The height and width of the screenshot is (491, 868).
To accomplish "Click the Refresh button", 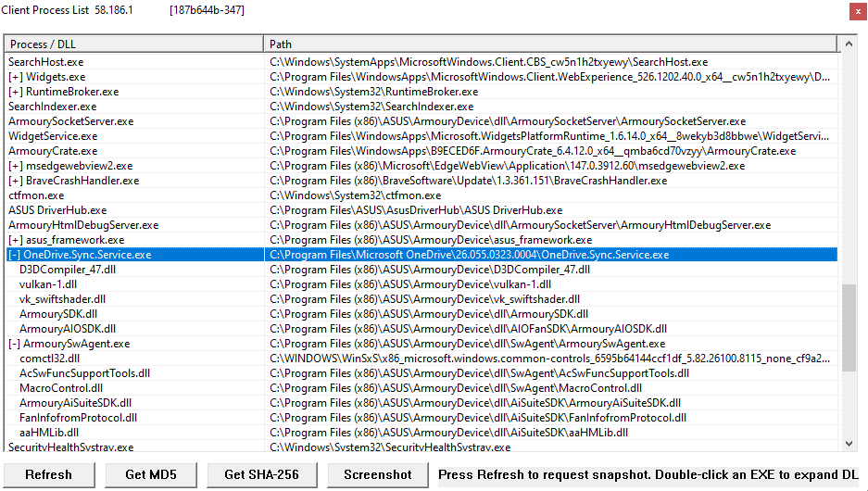I will coord(49,475).
